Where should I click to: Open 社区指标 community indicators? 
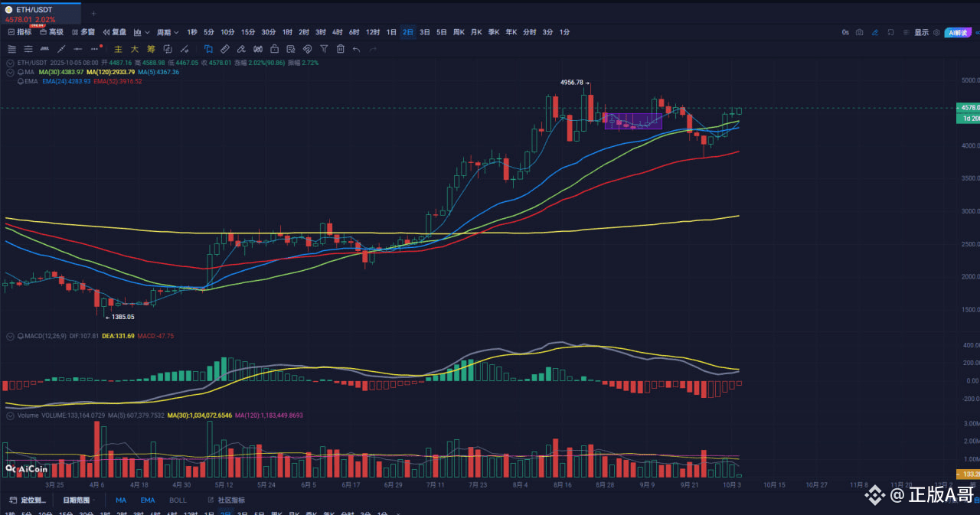tap(230, 500)
